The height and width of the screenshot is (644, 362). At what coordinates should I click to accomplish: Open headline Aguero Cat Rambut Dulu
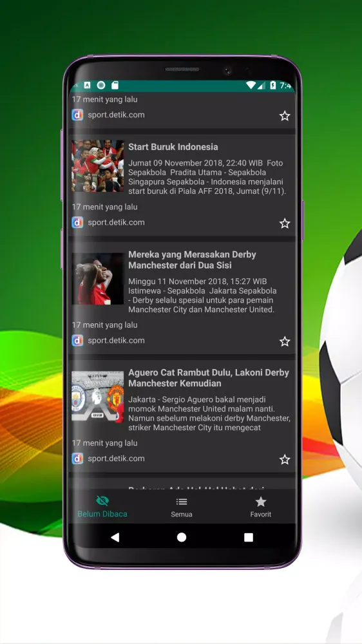pyautogui.click(x=209, y=378)
